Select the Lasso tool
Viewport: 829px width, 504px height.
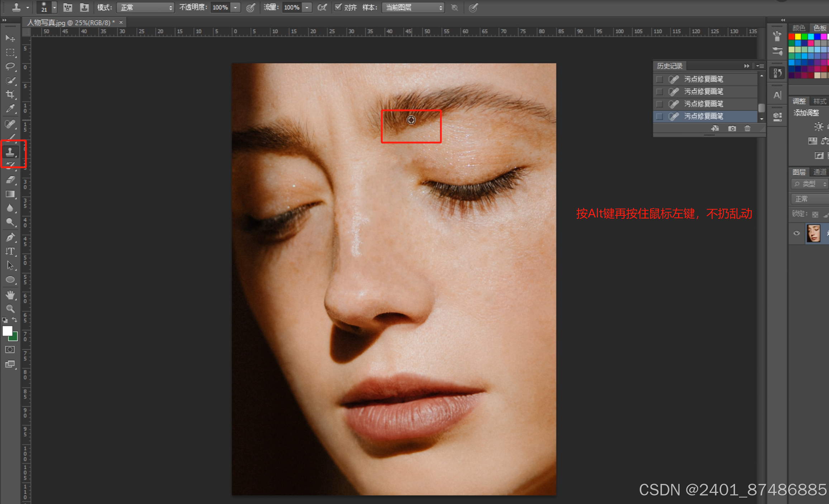click(x=10, y=66)
